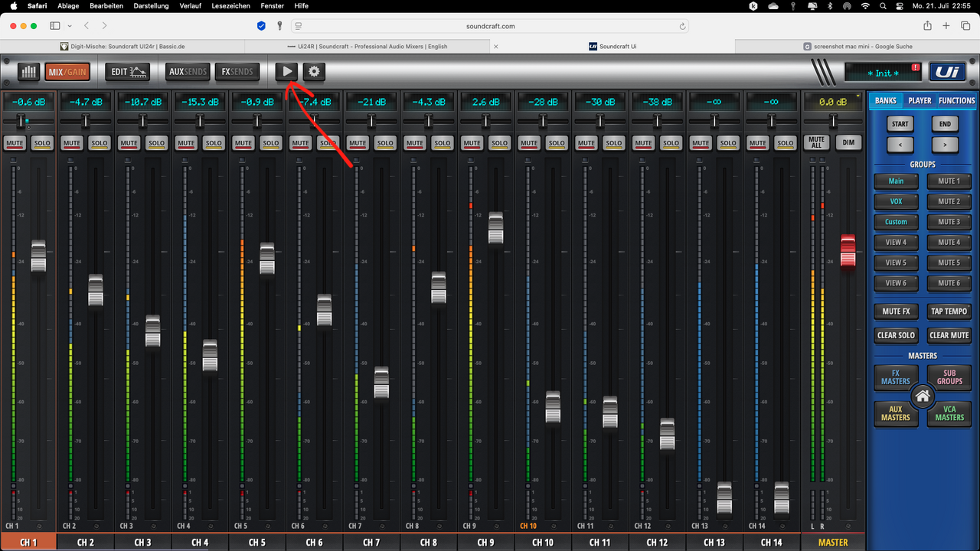Mute channel 9
Viewport: 980px width, 551px height.
pos(472,143)
